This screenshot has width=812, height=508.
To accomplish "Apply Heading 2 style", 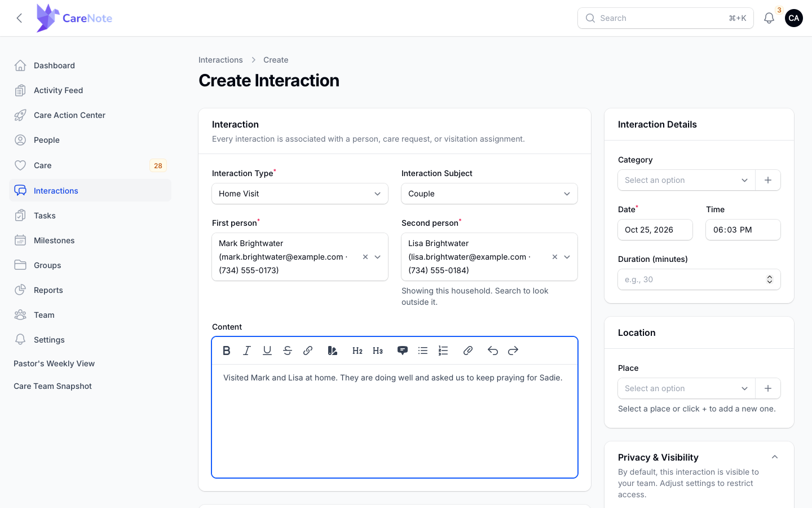I will click(x=358, y=351).
